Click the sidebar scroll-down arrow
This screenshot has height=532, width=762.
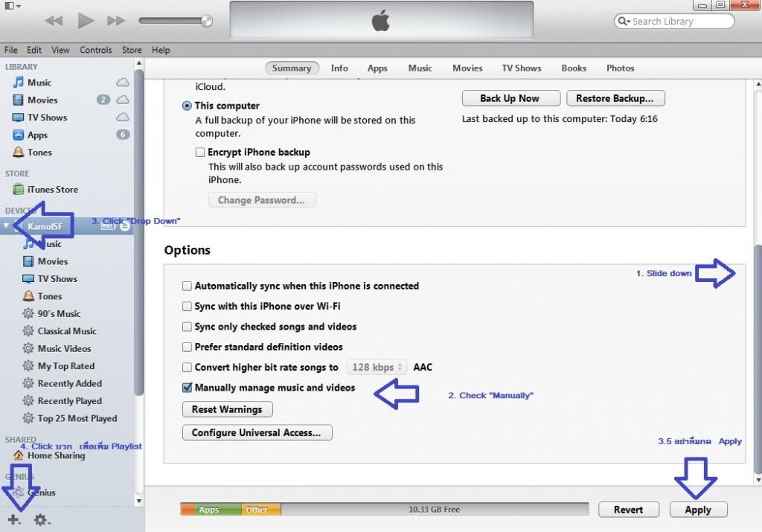pyautogui.click(x=139, y=501)
